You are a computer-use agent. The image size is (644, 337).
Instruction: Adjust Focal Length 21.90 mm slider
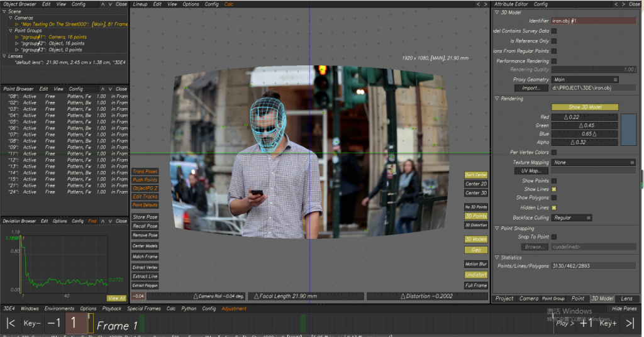click(x=307, y=296)
